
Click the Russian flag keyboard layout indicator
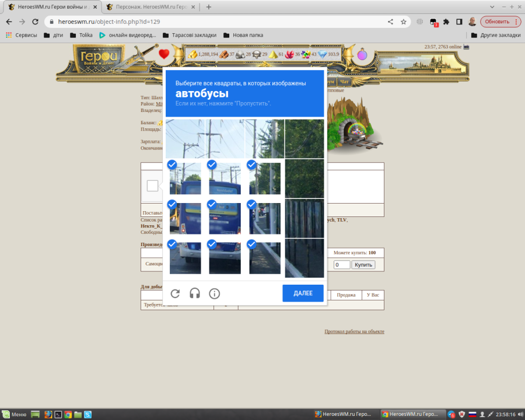(x=472, y=414)
